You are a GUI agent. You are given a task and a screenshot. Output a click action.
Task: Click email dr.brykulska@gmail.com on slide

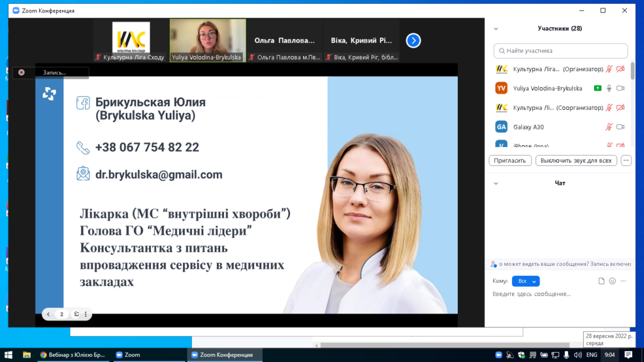tap(159, 175)
